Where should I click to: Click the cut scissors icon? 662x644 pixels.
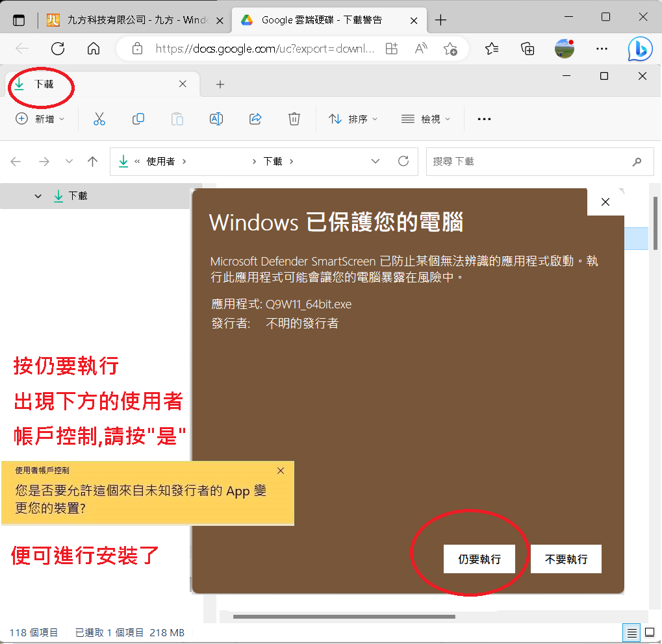pyautogui.click(x=99, y=119)
